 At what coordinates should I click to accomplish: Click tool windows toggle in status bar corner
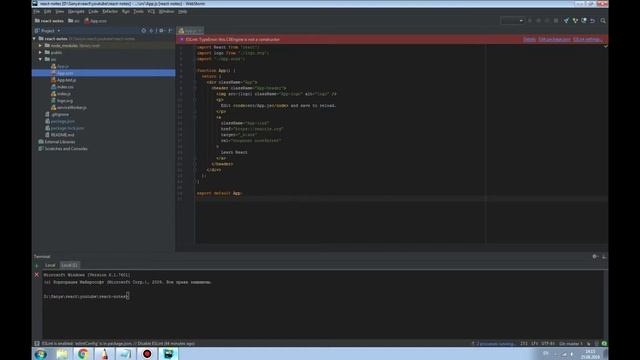[x=37, y=344]
